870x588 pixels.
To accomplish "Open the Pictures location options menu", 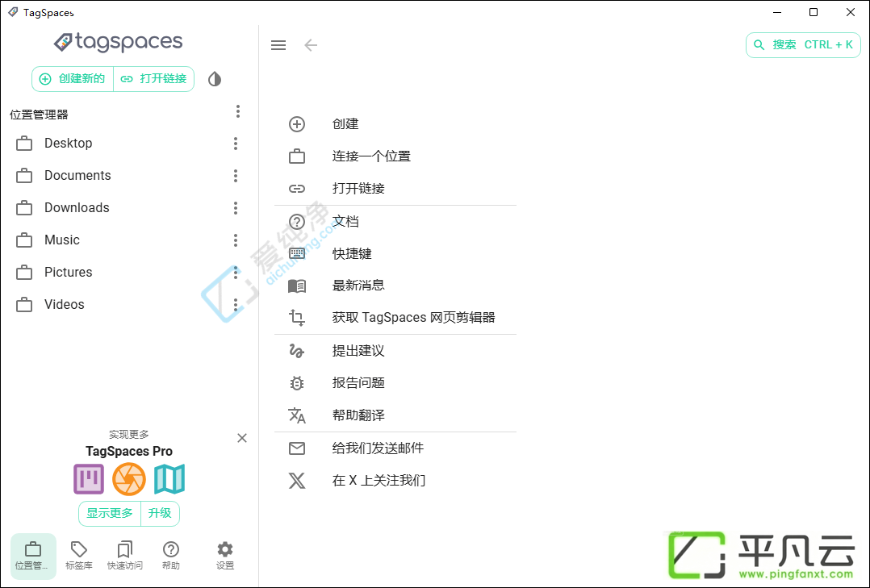I will [236, 273].
